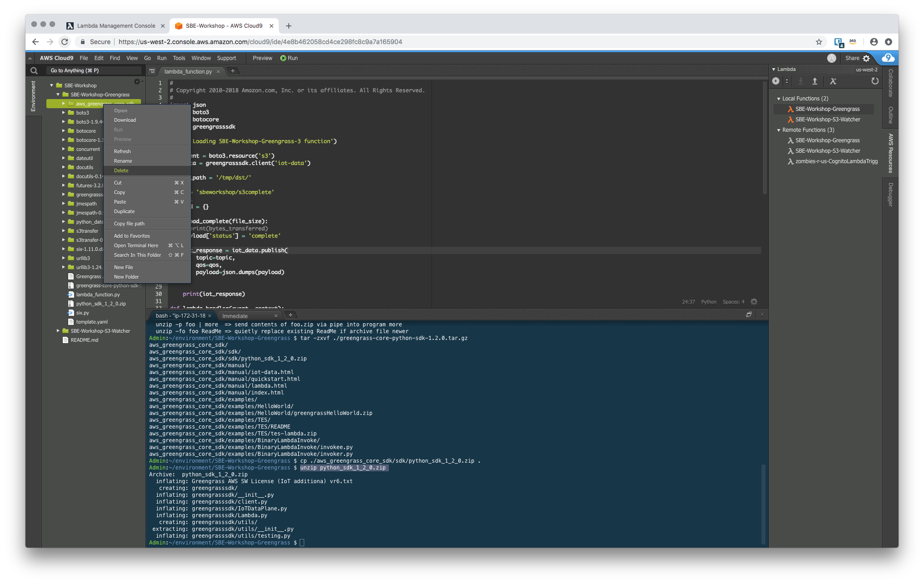Maximize the terminal console pane
Image resolution: width=924 pixels, height=584 pixels.
pyautogui.click(x=749, y=315)
